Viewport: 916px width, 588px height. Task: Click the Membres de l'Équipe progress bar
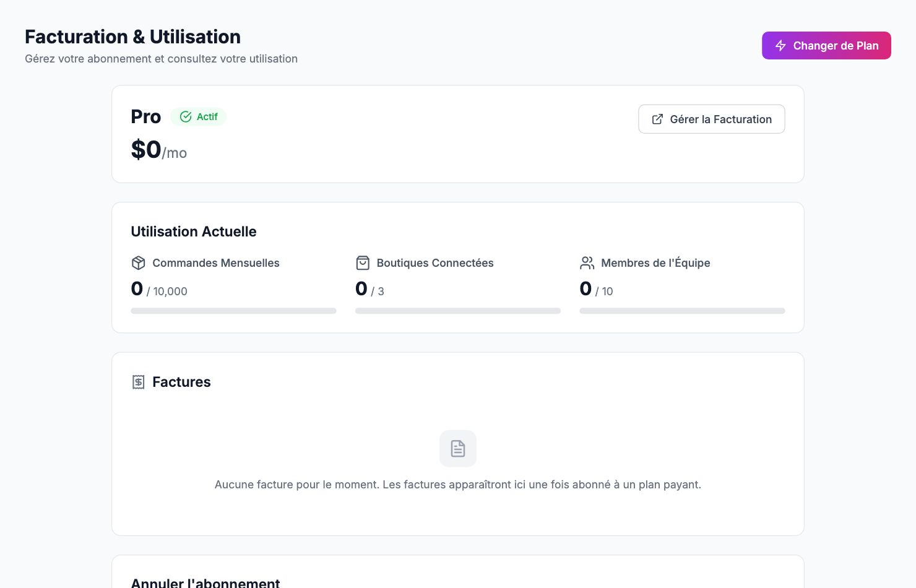(682, 311)
